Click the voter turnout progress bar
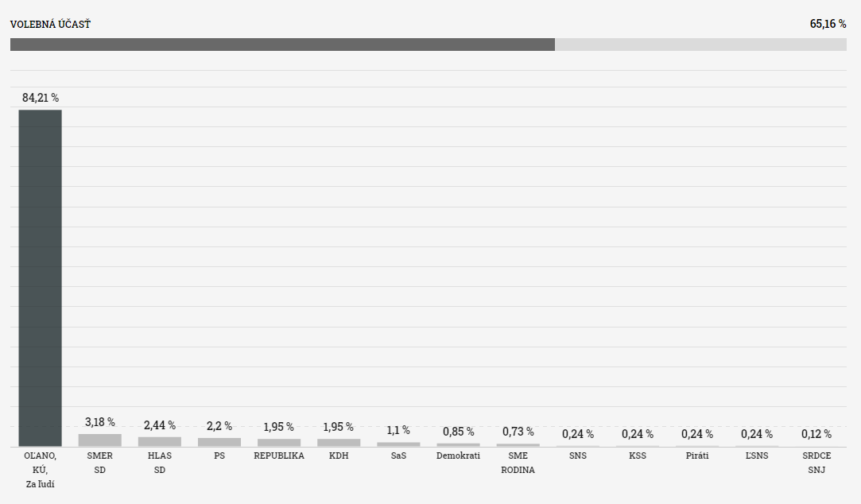The image size is (861, 504). pyautogui.click(x=429, y=45)
